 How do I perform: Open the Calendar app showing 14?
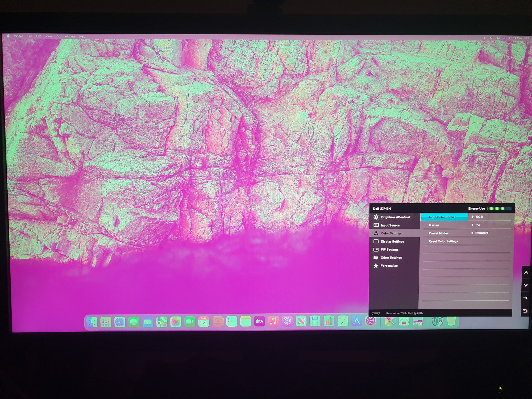click(203, 322)
